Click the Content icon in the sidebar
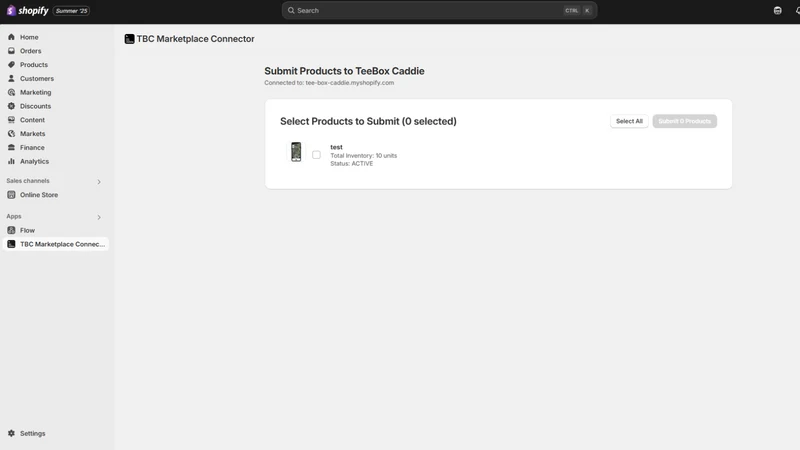This screenshot has height=450, width=800. [11, 120]
